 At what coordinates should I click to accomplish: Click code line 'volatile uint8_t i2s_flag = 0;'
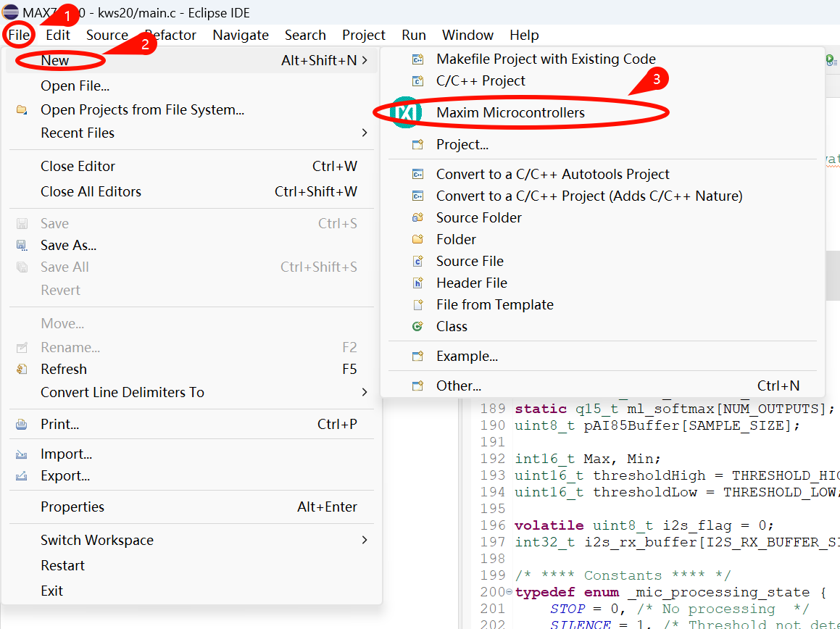644,525
